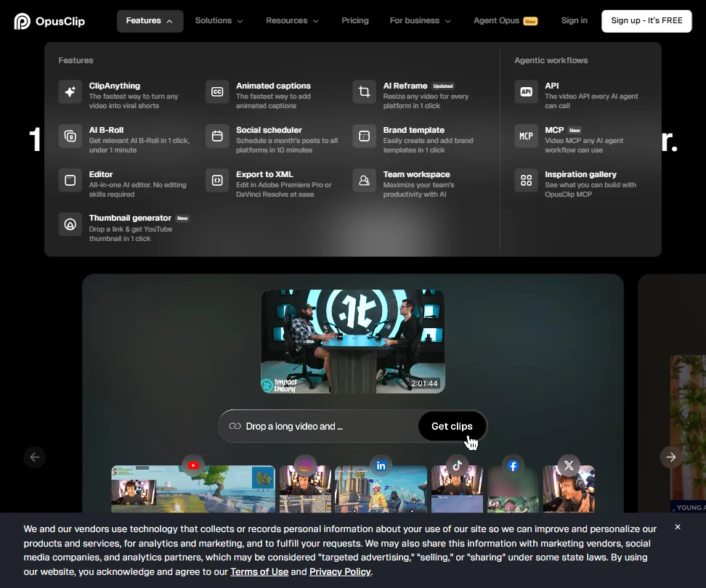Click Sign up - It's FREE button
Screen dimensions: 706x588
pyautogui.click(x=646, y=21)
